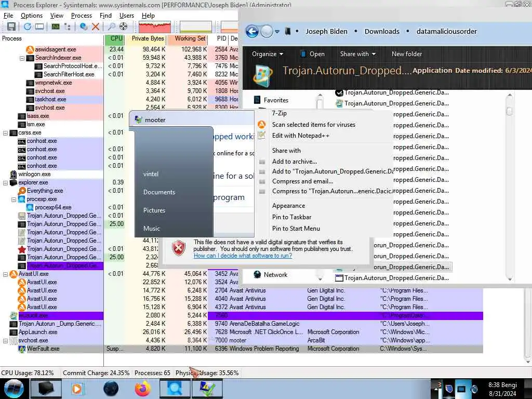Open the process Properties toolbar icon
The width and height of the screenshot is (532, 399).
[84, 26]
